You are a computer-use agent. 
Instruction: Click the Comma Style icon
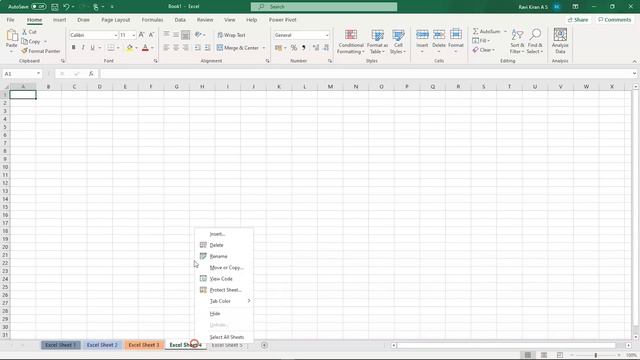click(304, 48)
